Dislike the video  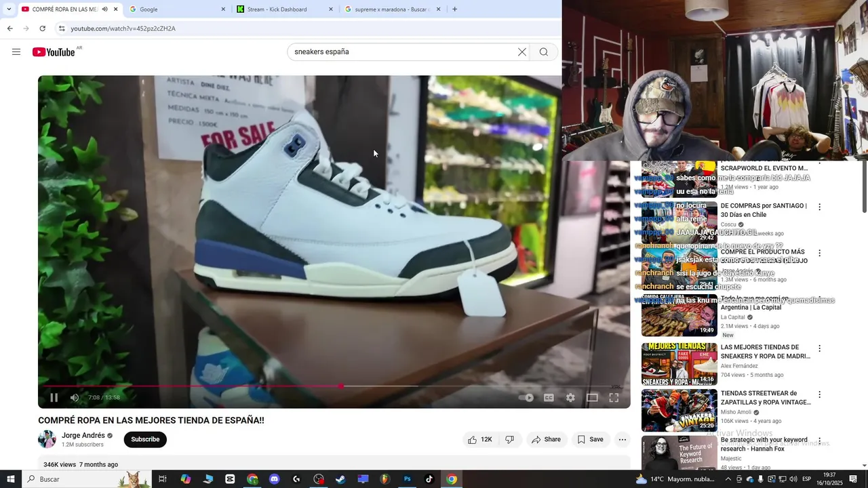pos(510,439)
